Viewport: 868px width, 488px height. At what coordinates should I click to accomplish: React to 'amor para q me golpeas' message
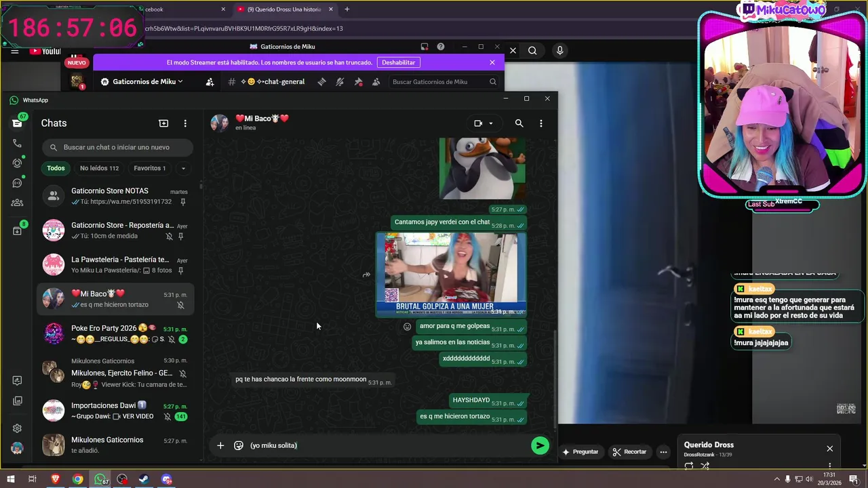tap(407, 326)
